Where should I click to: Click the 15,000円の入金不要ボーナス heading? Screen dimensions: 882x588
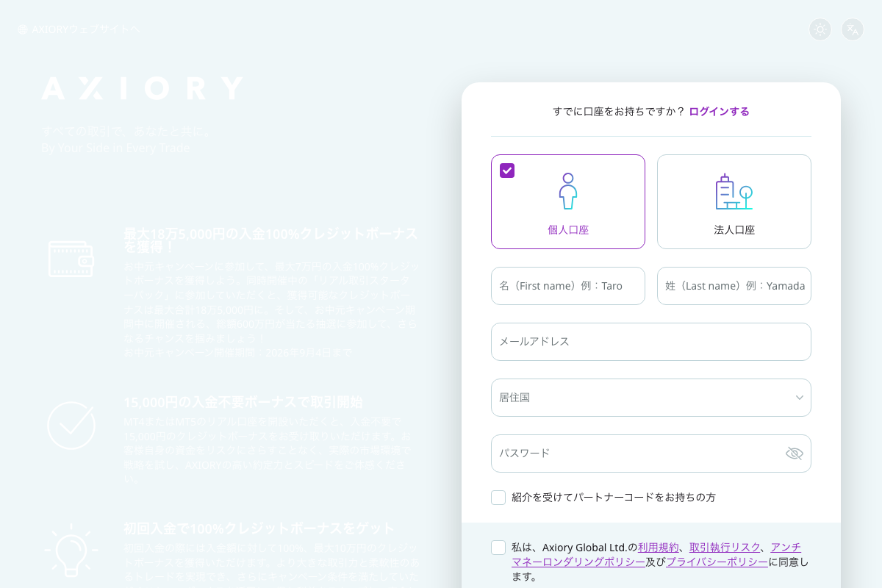pyautogui.click(x=243, y=403)
